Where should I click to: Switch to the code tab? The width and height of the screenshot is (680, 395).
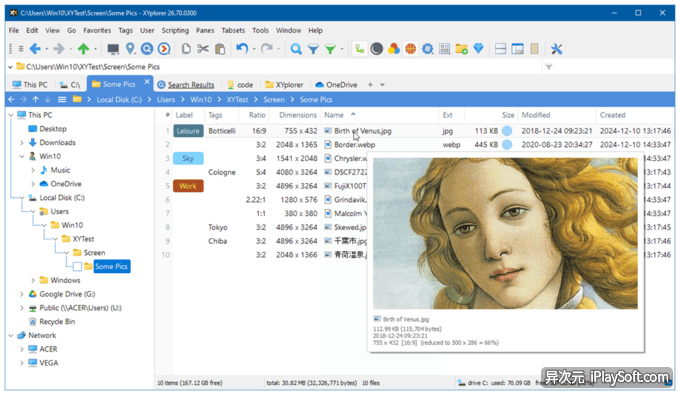(x=240, y=85)
